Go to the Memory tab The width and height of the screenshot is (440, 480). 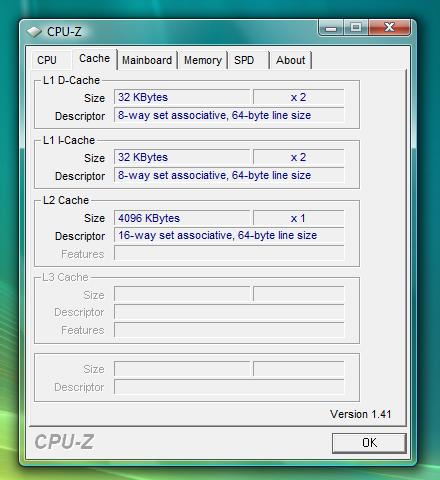coord(203,60)
